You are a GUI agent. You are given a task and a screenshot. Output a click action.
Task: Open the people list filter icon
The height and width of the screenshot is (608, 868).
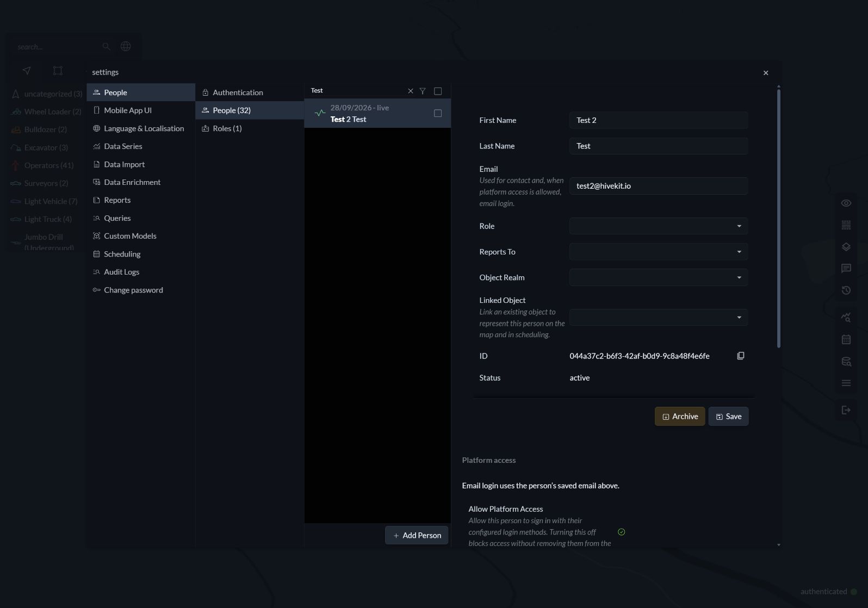(x=423, y=91)
